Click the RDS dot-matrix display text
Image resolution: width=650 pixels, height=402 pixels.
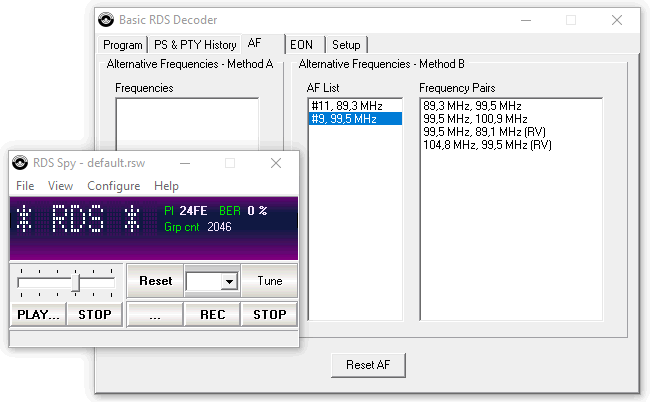click(x=78, y=218)
